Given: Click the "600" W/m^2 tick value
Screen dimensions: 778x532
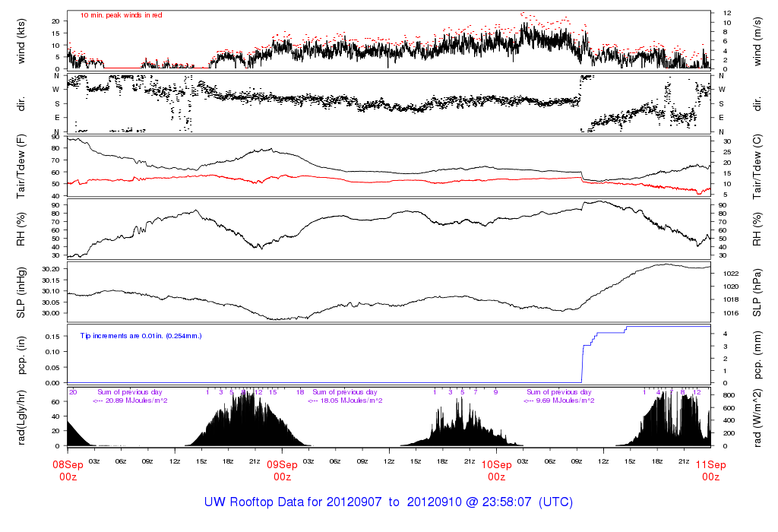Looking at the screenshot, I should (729, 408).
